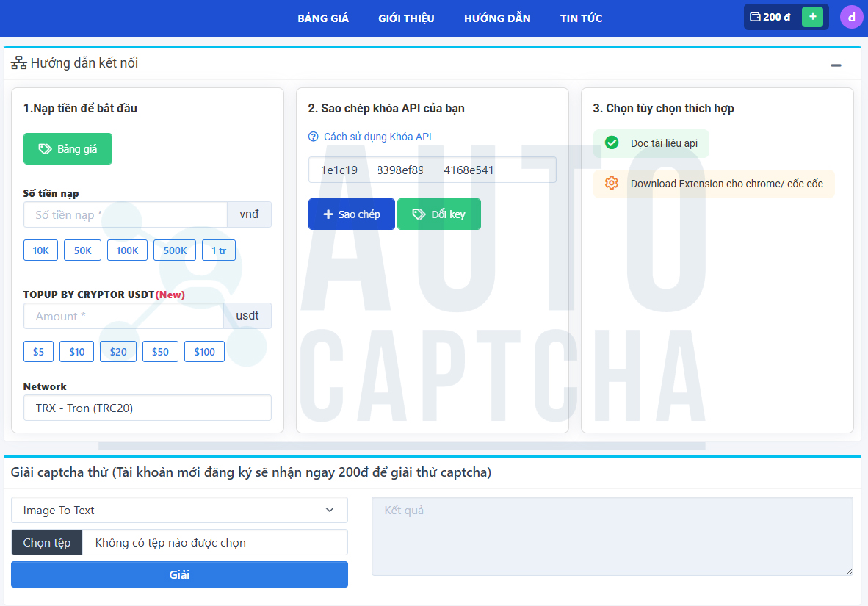
Task: Open the GIỚI THIỆU menu item
Action: (x=406, y=18)
